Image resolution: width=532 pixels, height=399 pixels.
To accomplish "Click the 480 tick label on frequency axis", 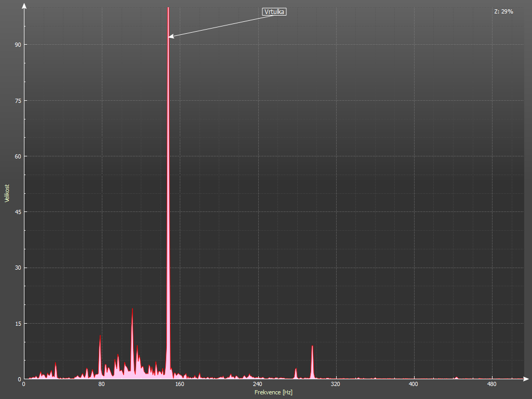I will (492, 384).
